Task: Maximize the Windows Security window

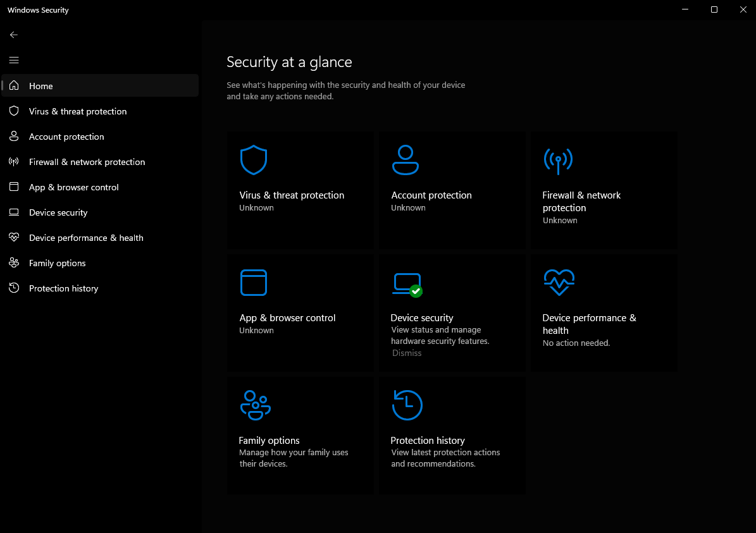Action: click(714, 9)
